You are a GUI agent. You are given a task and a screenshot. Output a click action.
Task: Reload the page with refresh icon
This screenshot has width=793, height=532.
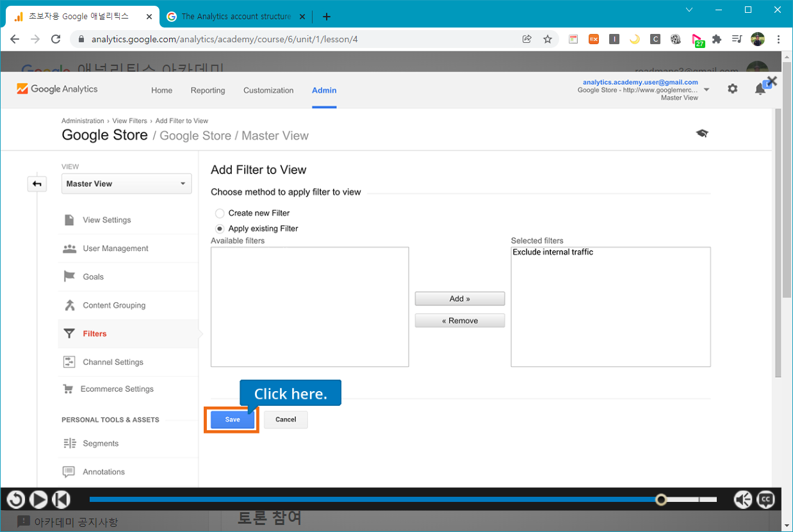tap(56, 39)
